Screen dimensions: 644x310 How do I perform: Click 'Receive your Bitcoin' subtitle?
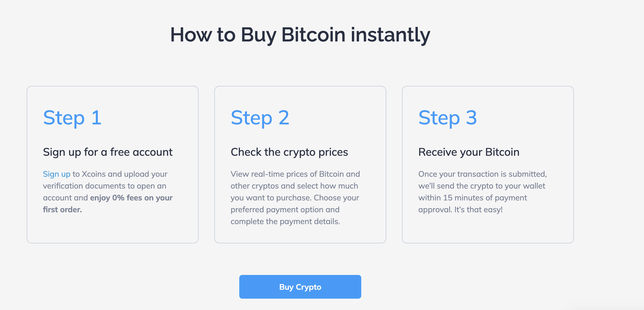coord(469,152)
